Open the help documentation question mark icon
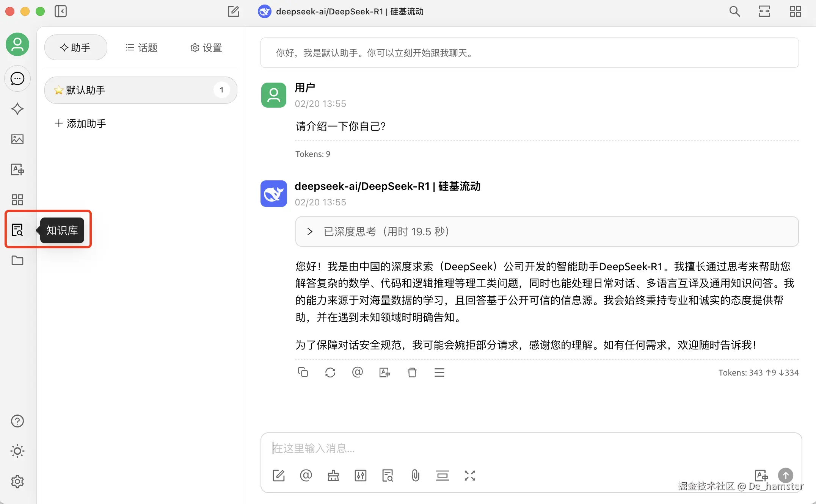This screenshot has height=504, width=816. (17, 421)
